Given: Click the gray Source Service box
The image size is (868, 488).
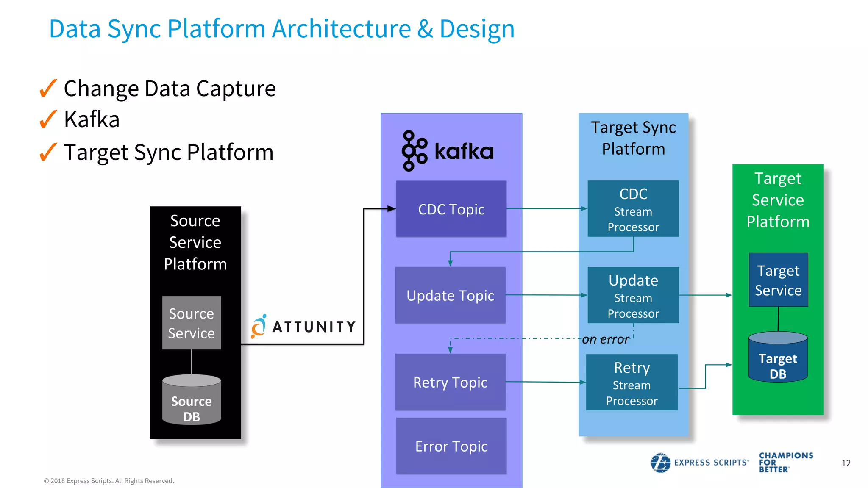Looking at the screenshot, I should click(x=192, y=323).
